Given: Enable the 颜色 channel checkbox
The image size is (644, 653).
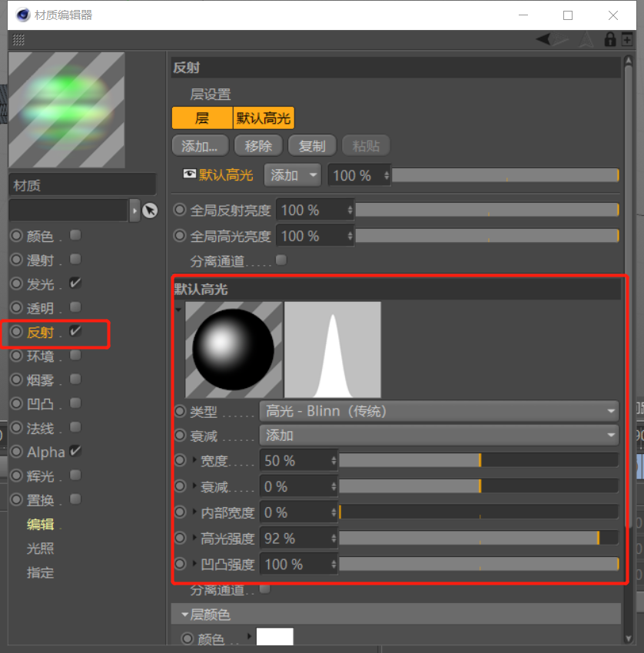Looking at the screenshot, I should point(75,235).
